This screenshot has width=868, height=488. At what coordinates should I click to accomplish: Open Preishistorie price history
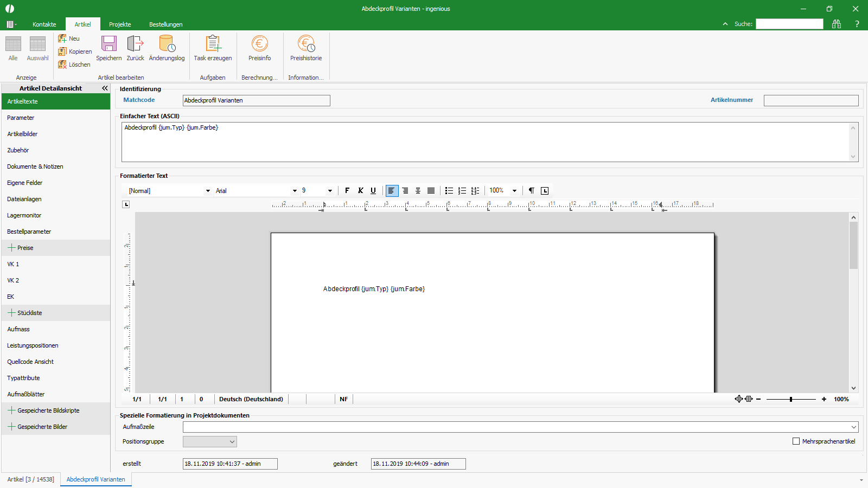[306, 49]
